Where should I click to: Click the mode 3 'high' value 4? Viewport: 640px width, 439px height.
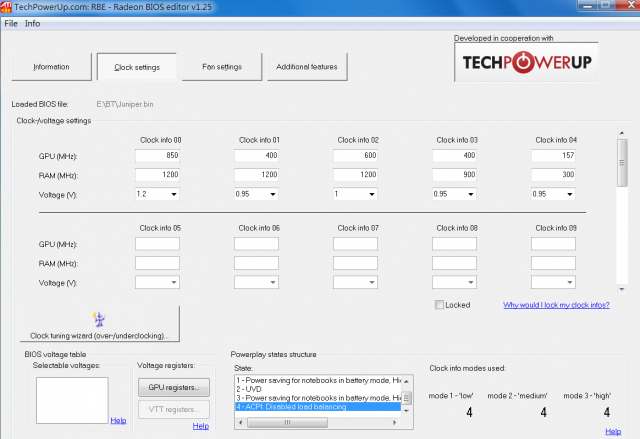tap(607, 412)
